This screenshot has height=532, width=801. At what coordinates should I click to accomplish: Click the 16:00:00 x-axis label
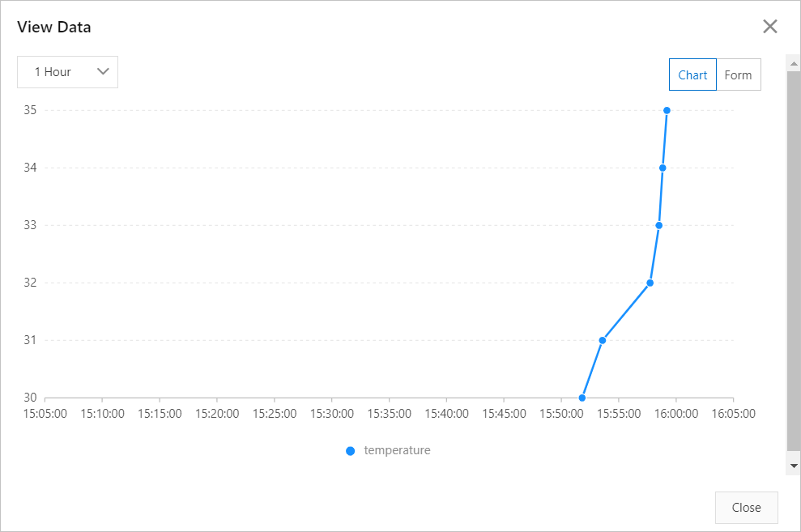676,414
